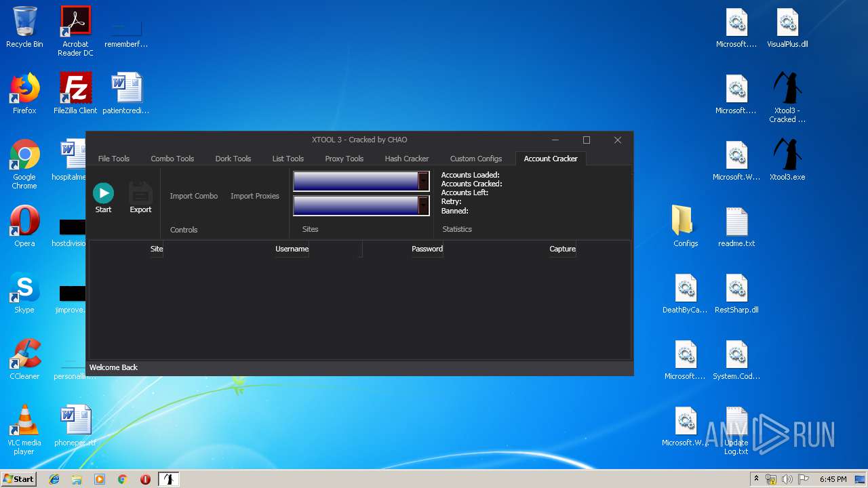Select the Opera desktop icon
The image size is (868, 488).
[24, 226]
